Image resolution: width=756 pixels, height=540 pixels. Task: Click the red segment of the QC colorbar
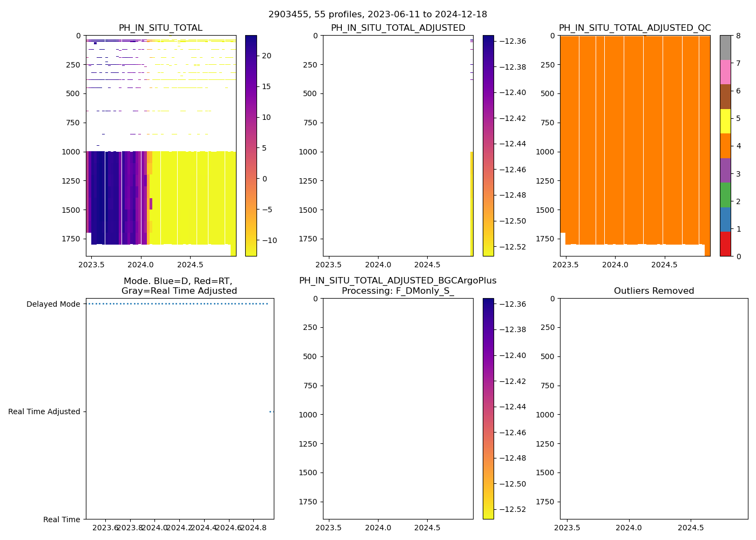tap(725, 244)
